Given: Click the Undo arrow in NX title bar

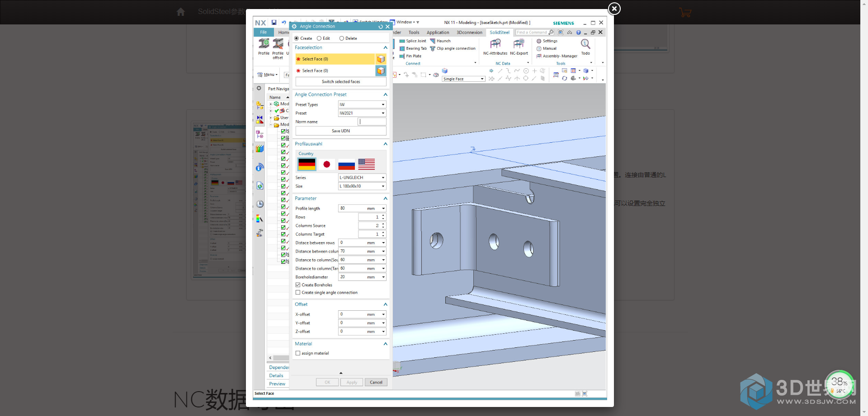Looking at the screenshot, I should tap(284, 22).
